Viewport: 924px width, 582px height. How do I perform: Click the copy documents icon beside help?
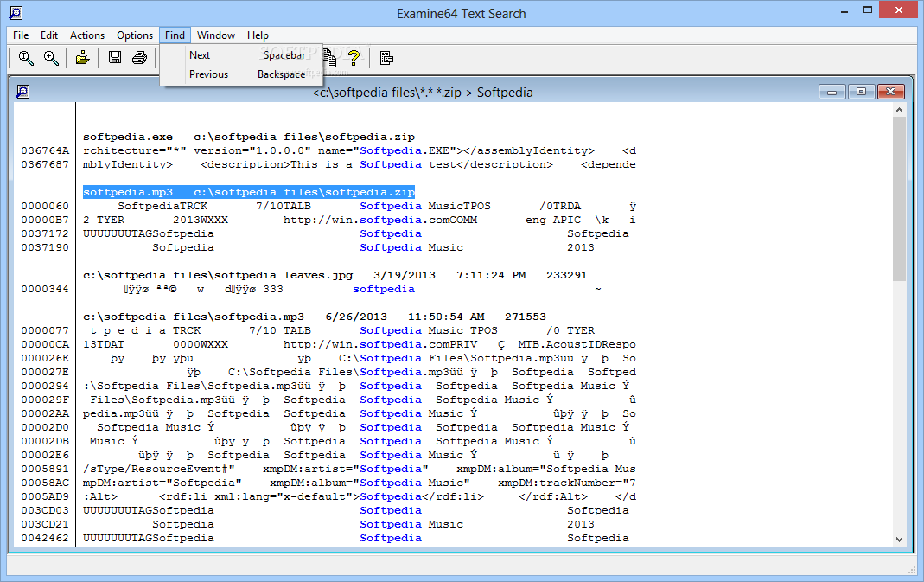(330, 58)
